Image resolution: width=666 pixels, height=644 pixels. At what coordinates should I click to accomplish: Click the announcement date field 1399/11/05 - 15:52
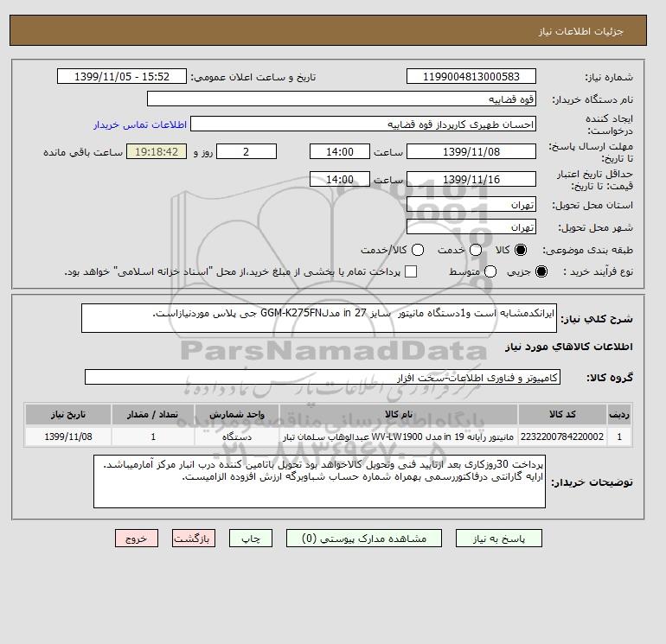[x=122, y=76]
